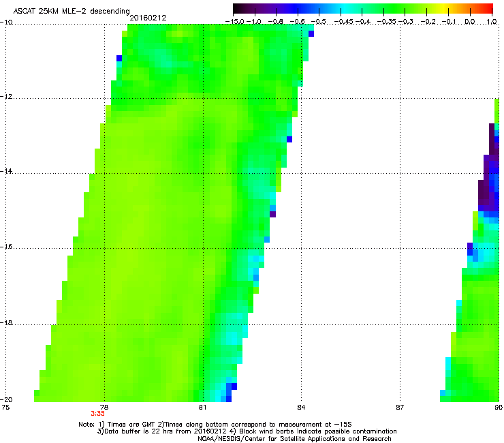Image resolution: width=504 pixels, height=443 pixels.
Task: Click the latitude axis label '-20'
Action: coord(6,400)
